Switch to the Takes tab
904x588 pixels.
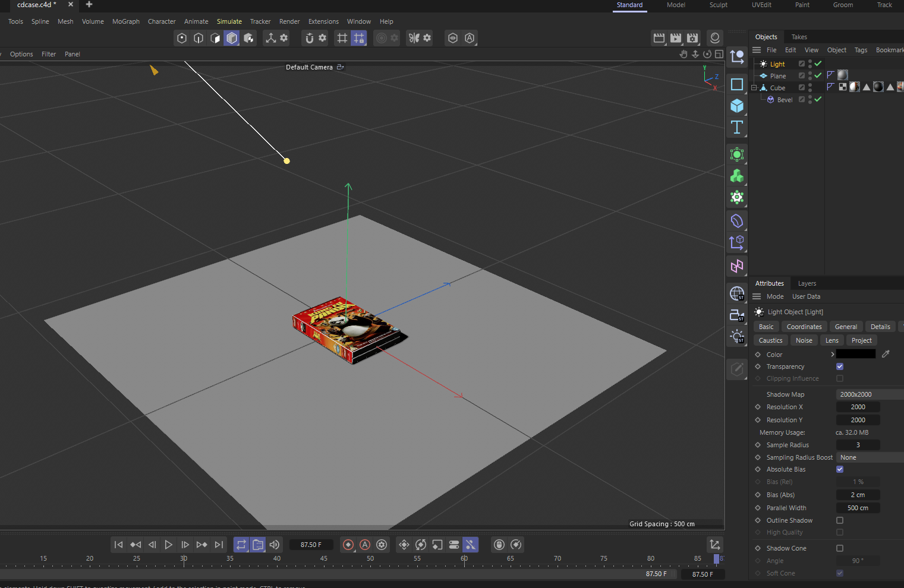(799, 36)
